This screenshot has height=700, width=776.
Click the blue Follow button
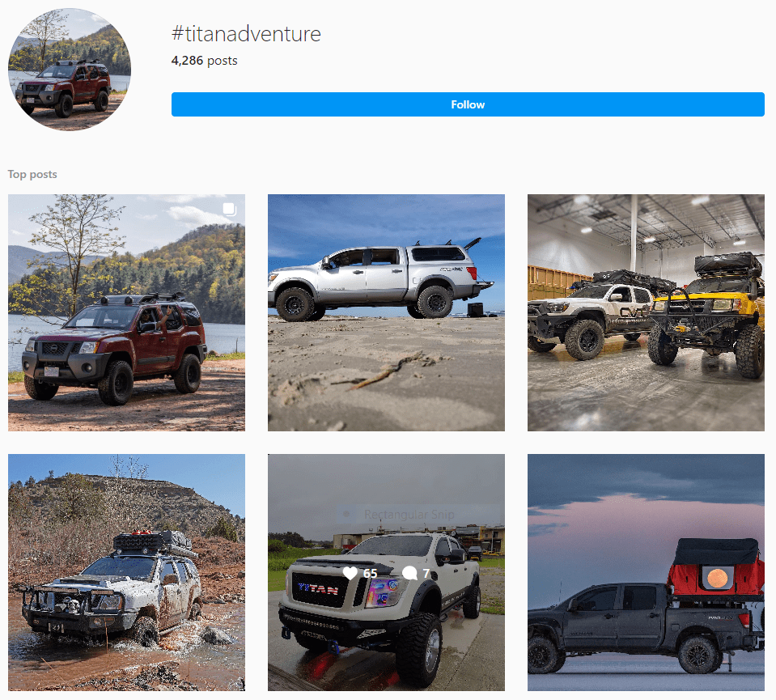pos(468,104)
